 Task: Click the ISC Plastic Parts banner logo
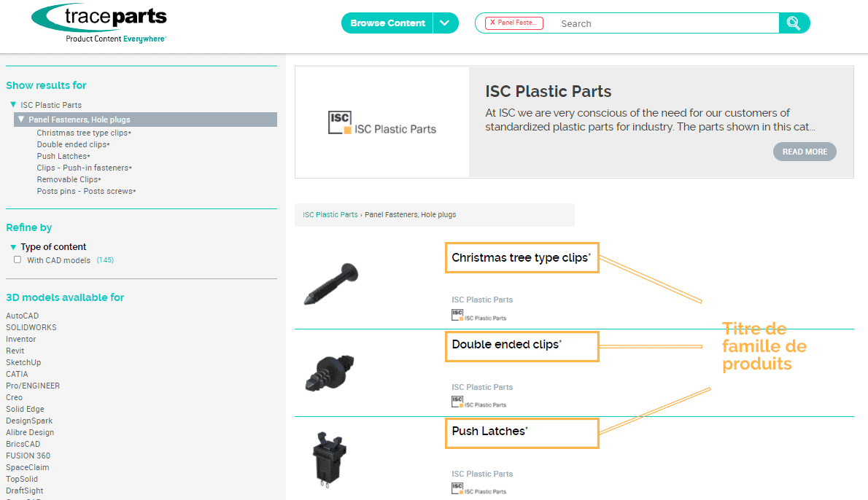tap(381, 122)
